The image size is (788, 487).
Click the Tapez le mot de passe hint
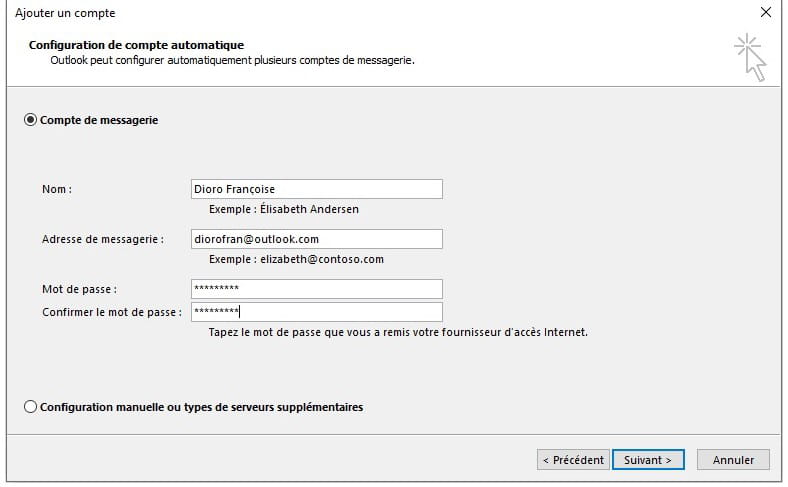pyautogui.click(x=398, y=332)
